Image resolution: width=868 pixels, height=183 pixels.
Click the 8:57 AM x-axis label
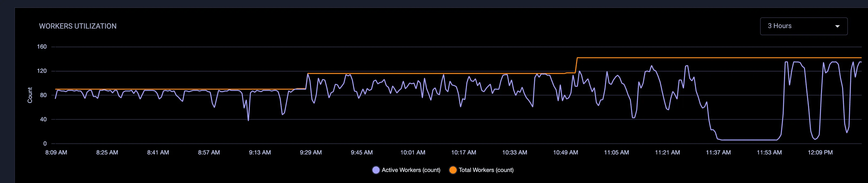209,152
